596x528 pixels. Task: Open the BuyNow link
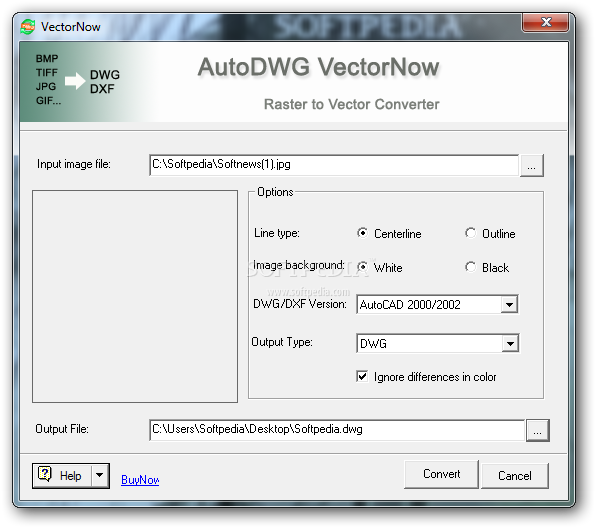[x=140, y=480]
